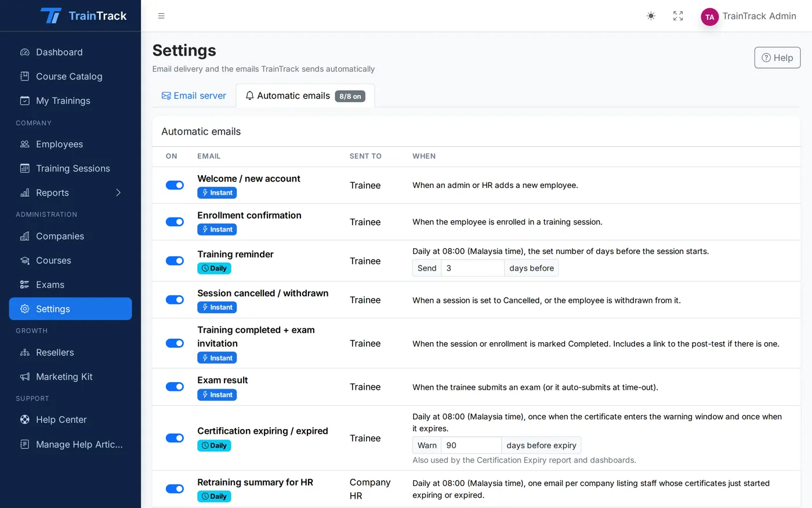Enter fullscreen with the expand icon
The height and width of the screenshot is (508, 812).
pos(678,16)
